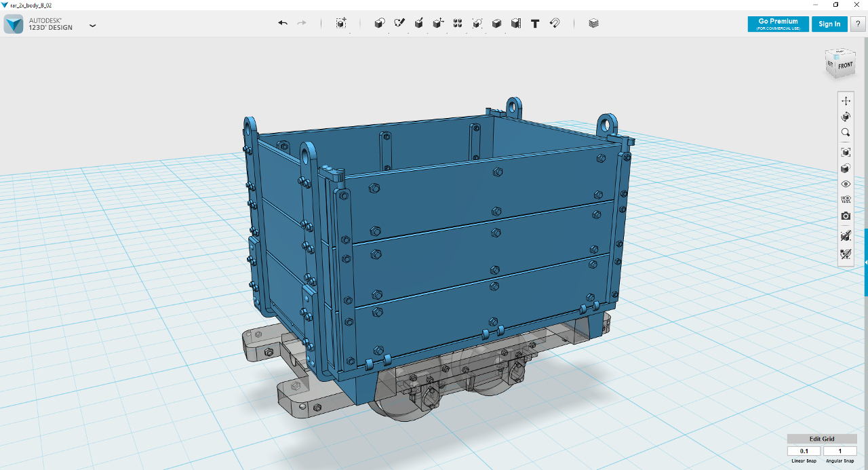Take a screenshot with the camera icon
The image size is (868, 470).
[846, 216]
